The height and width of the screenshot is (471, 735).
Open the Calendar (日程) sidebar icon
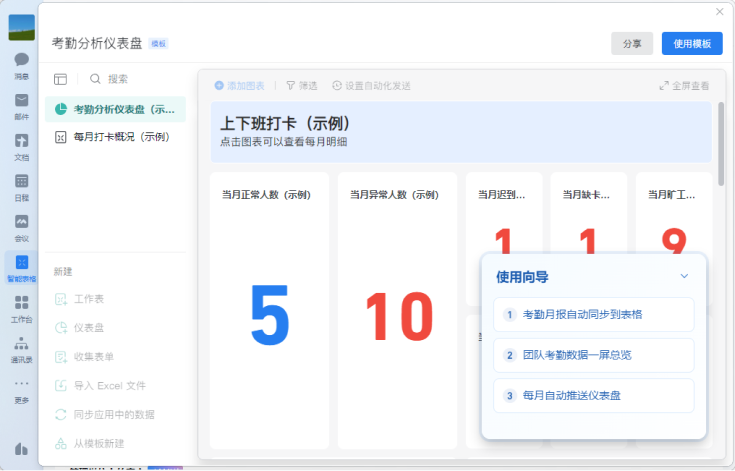22,187
